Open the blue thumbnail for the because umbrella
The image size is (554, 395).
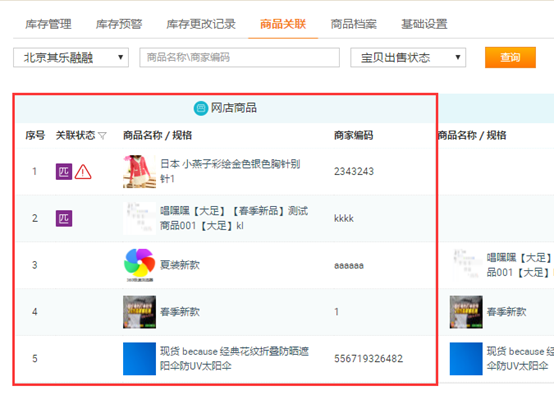pyautogui.click(x=140, y=359)
